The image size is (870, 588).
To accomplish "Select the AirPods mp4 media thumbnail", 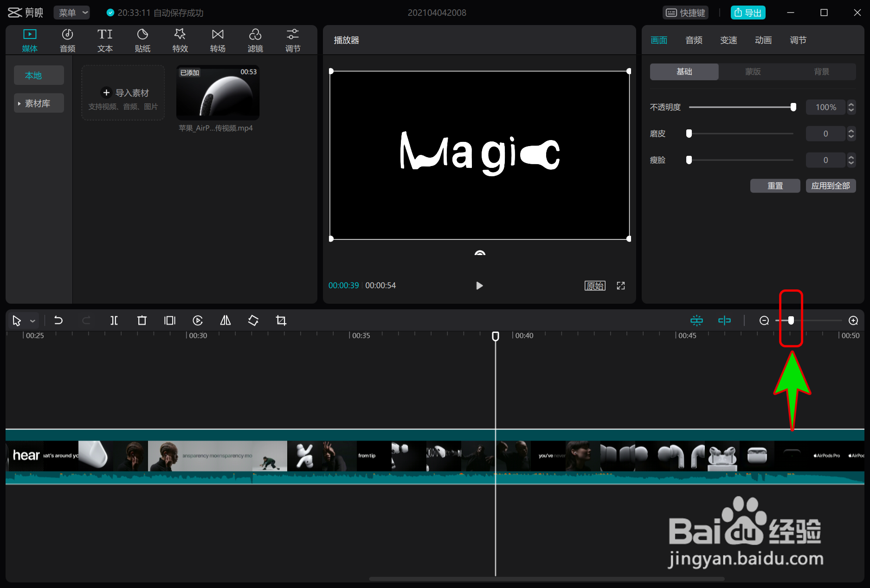I will point(218,93).
